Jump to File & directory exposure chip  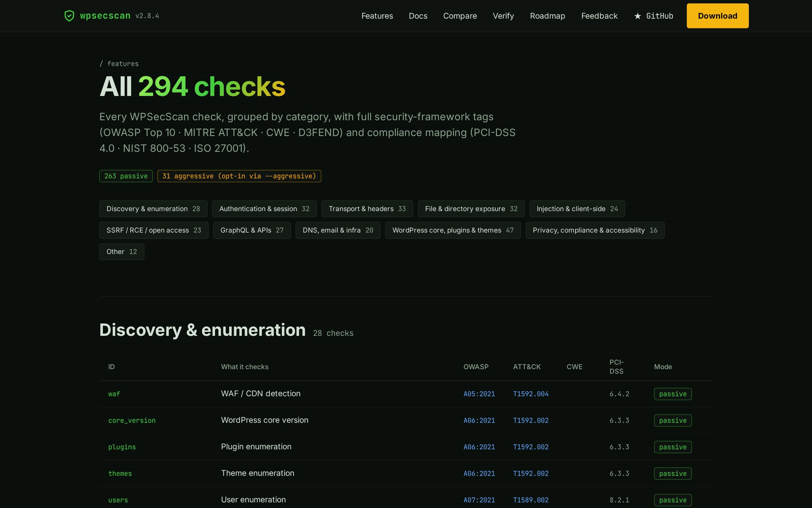pyautogui.click(x=471, y=209)
